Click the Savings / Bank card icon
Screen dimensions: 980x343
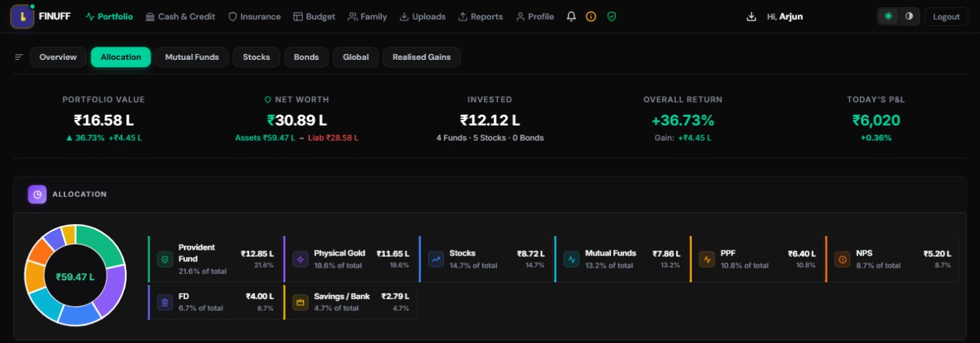[x=300, y=302]
